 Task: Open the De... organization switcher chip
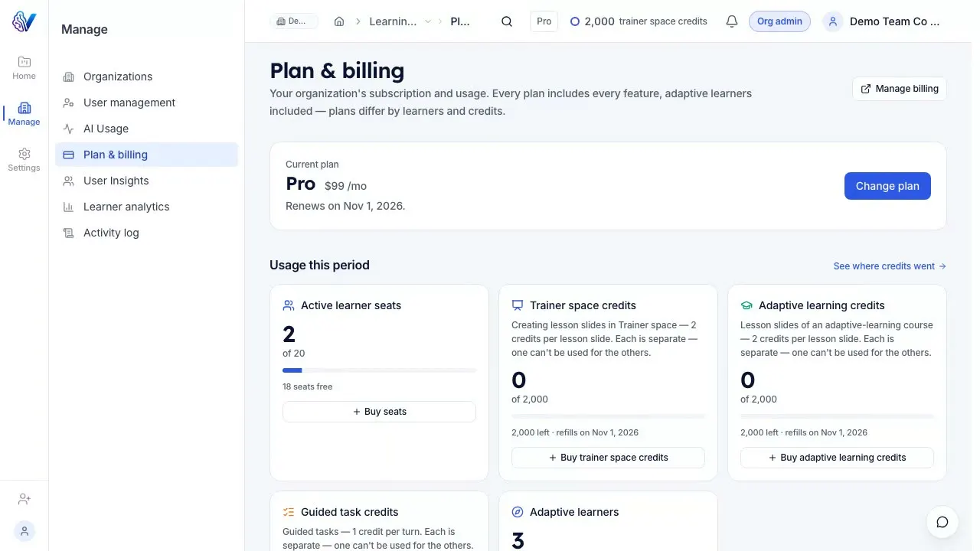point(294,21)
